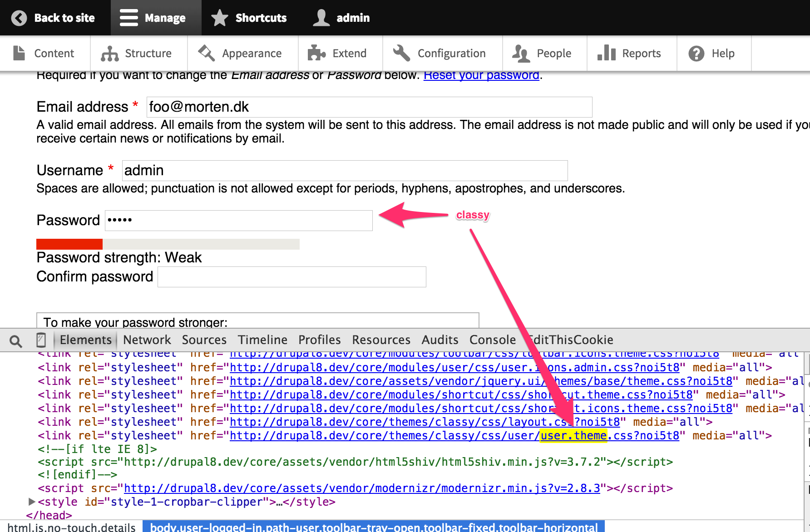Open Configuration via the wrench icon

[401, 53]
